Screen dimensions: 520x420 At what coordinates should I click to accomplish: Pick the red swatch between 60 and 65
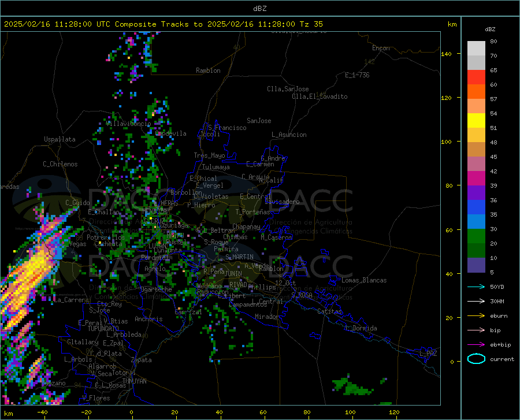(x=476, y=77)
